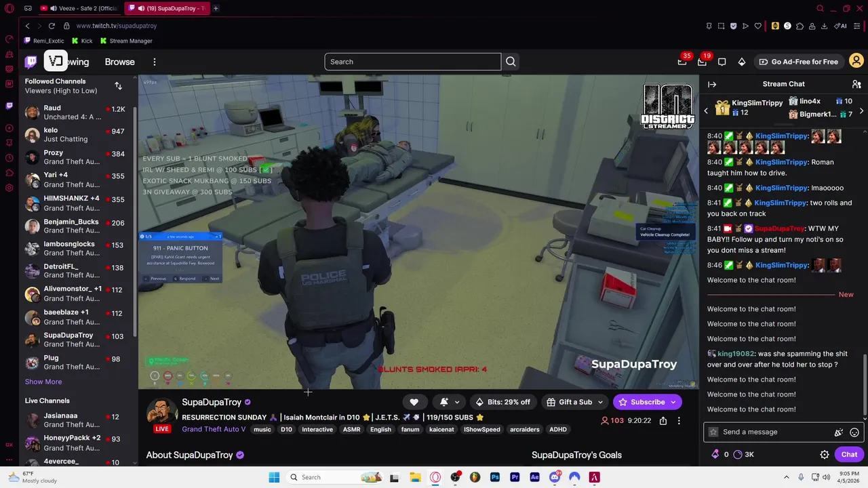Open the Cheer bits icon in message box
The image size is (868, 488).
[x=839, y=432]
